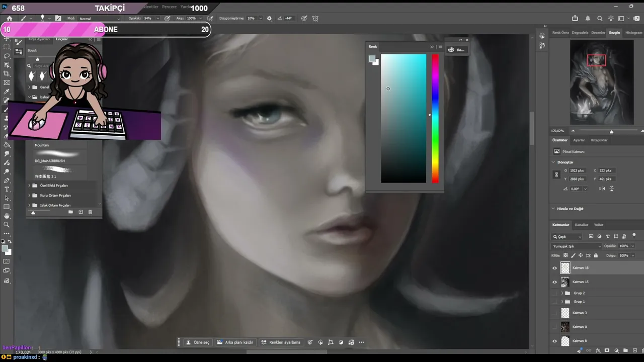Click the Home icon in the options bar

[9, 18]
